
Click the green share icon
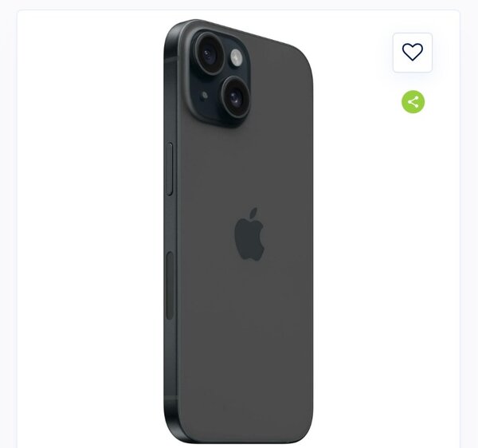click(x=413, y=102)
